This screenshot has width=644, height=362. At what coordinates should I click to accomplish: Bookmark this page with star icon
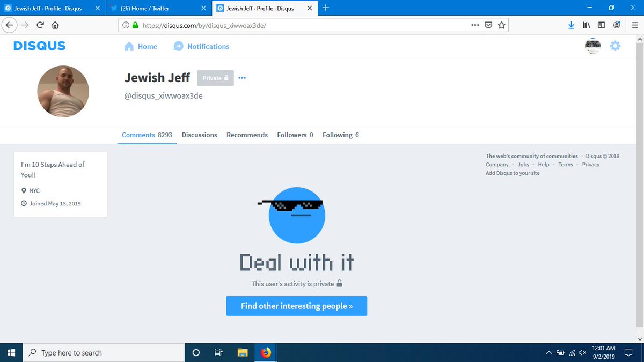[x=501, y=25]
